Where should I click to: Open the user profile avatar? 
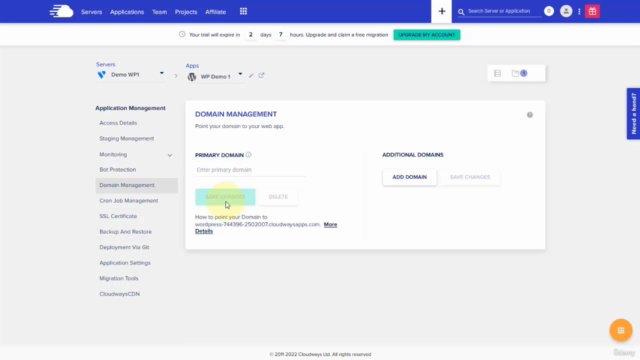click(566, 11)
